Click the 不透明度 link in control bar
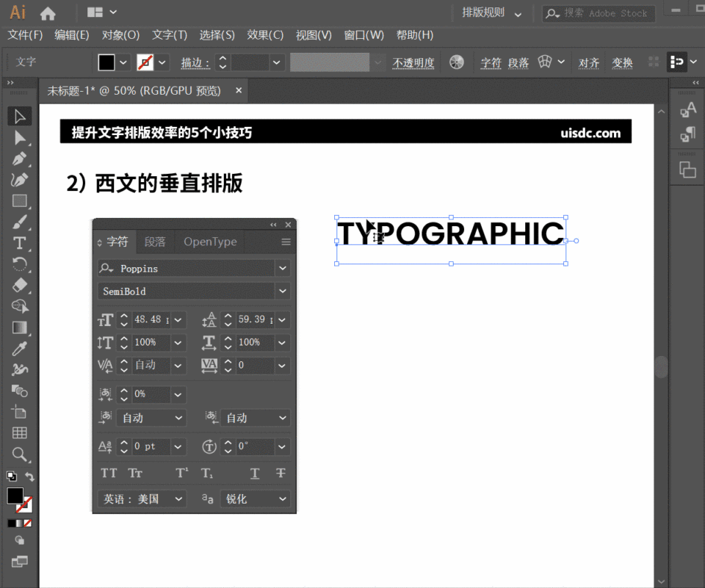Screen dimensions: 705x588 click(x=413, y=63)
